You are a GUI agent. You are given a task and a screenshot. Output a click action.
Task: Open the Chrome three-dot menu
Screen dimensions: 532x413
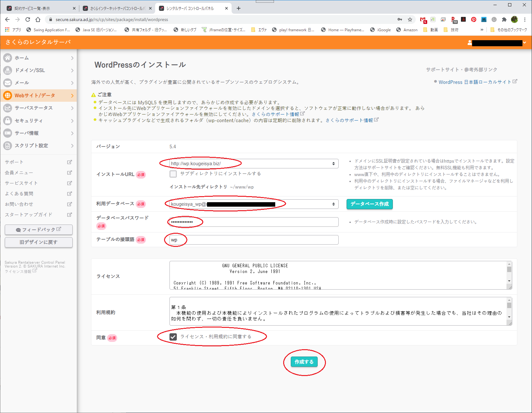[x=525, y=19]
